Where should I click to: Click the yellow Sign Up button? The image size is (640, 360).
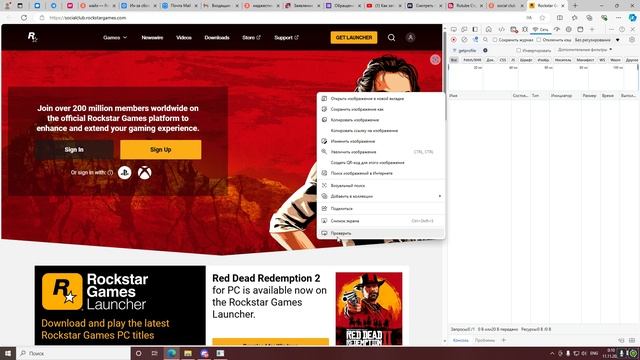(x=160, y=150)
